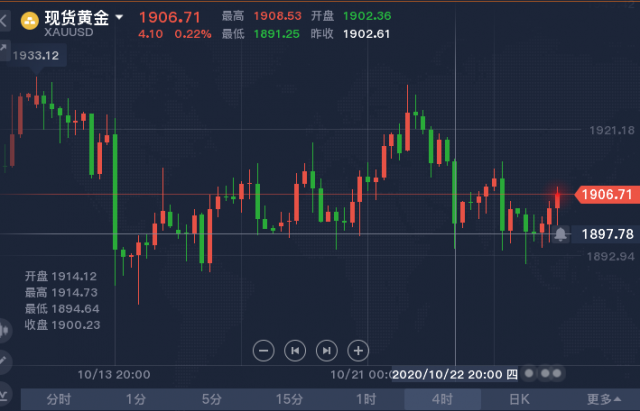
Task: Click the zoom out minus button
Action: (263, 351)
